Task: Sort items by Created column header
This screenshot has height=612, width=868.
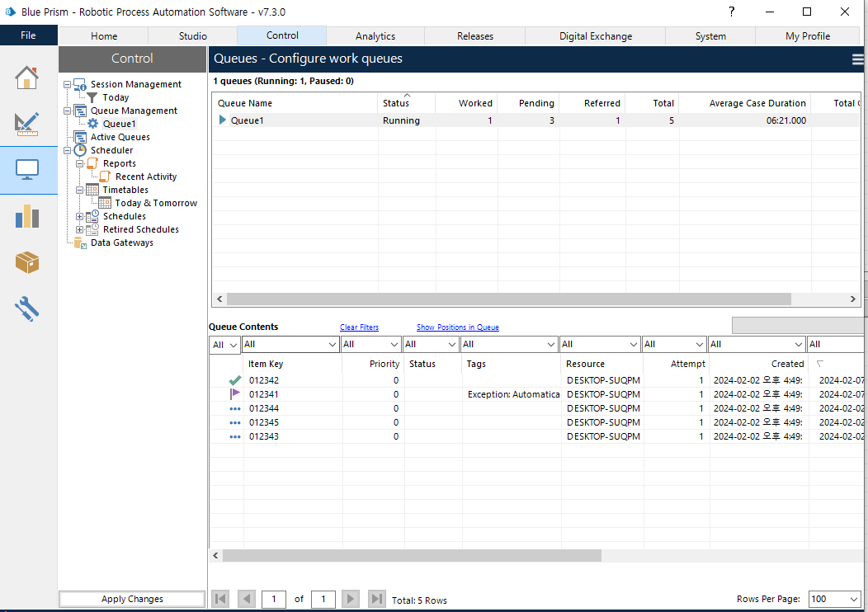Action: click(759, 364)
